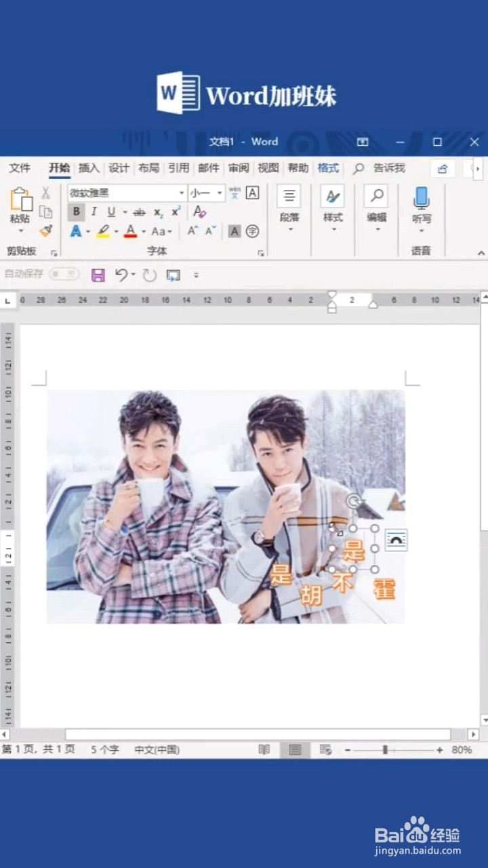Screen dimensions: 488x868
Task: Toggle Underline formatting
Action: 111,212
